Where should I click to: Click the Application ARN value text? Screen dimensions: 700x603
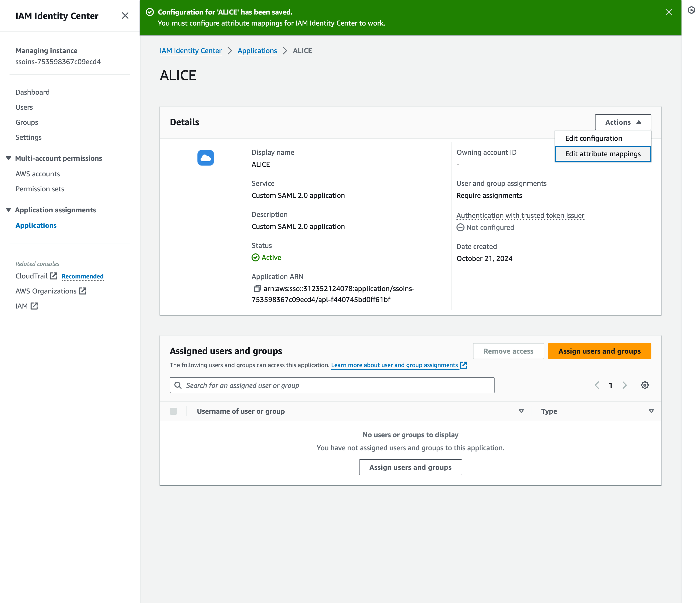click(x=333, y=294)
